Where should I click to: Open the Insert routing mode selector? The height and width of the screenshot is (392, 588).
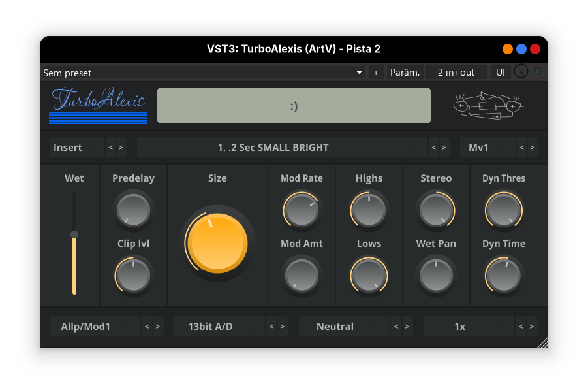(77, 148)
